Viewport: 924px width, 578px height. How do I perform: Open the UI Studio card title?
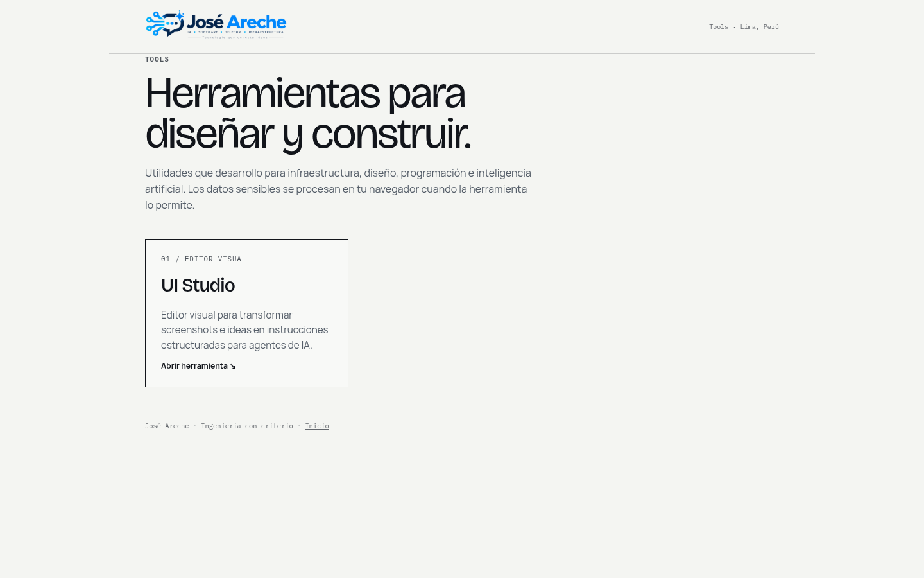(x=198, y=285)
